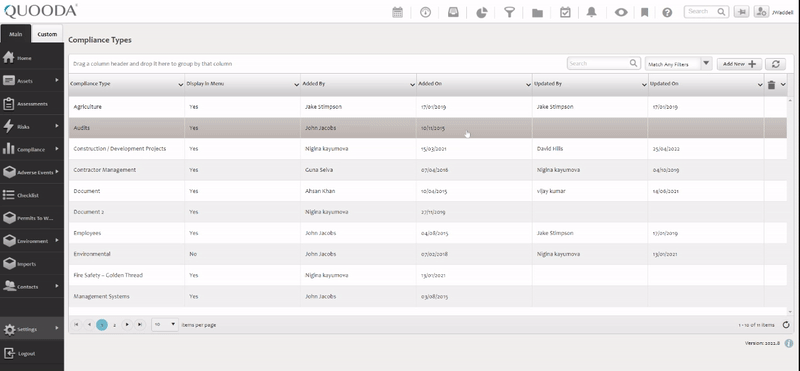The height and width of the screenshot is (371, 800).
Task: Open dropdown arrow next to the trash icon
Action: pyautogui.click(x=783, y=85)
